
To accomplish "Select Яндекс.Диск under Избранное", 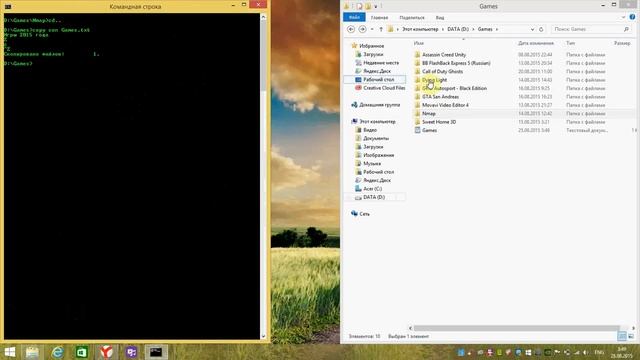I will 376,71.
